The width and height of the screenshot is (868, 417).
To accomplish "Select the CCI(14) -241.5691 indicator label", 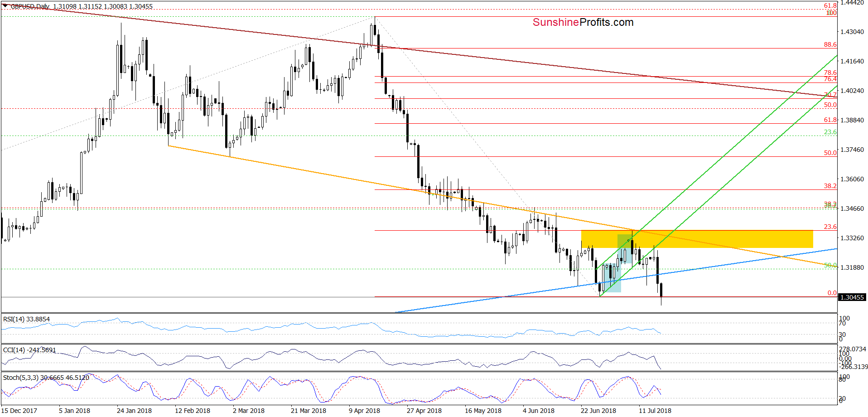I will [x=29, y=350].
